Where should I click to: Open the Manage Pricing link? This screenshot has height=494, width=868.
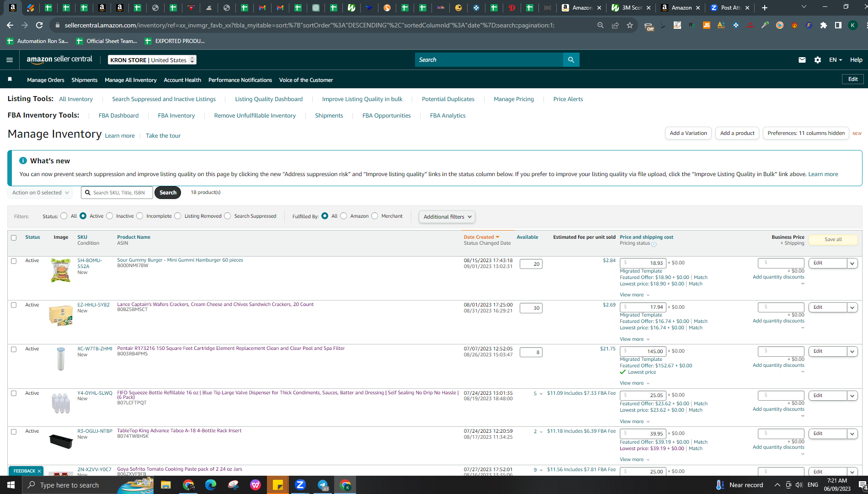[x=514, y=99]
